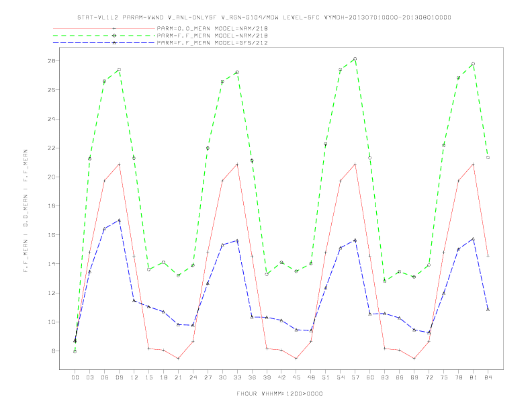Screen dimensions: 532x411
Task: Click y-axis tick label 22
Action: click(52, 148)
